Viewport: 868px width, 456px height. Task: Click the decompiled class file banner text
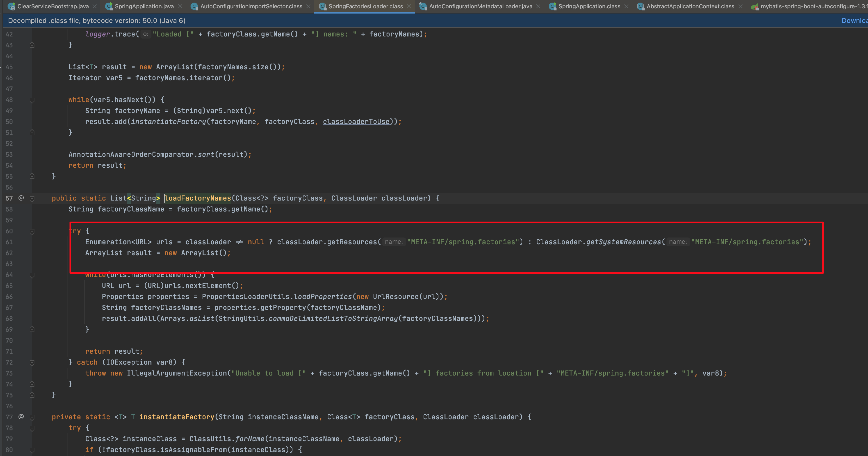(x=97, y=21)
